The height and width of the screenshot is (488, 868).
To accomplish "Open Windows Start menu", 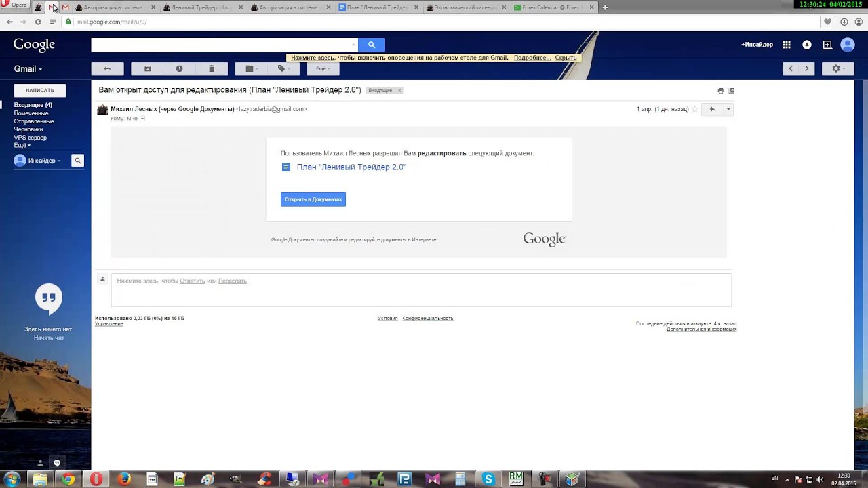I will 13,479.
